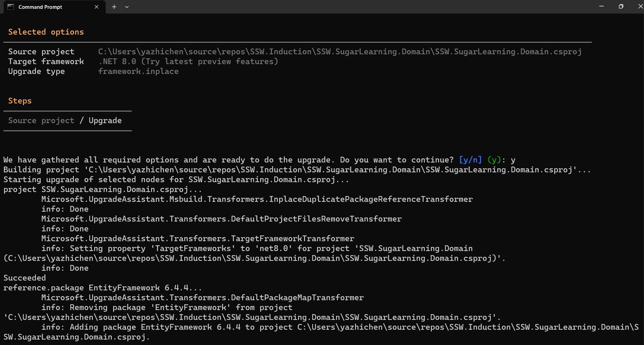Screen dimensions: 644x345
Task: Click the 'framework.inplace' upgrade type value
Action: (x=138, y=71)
